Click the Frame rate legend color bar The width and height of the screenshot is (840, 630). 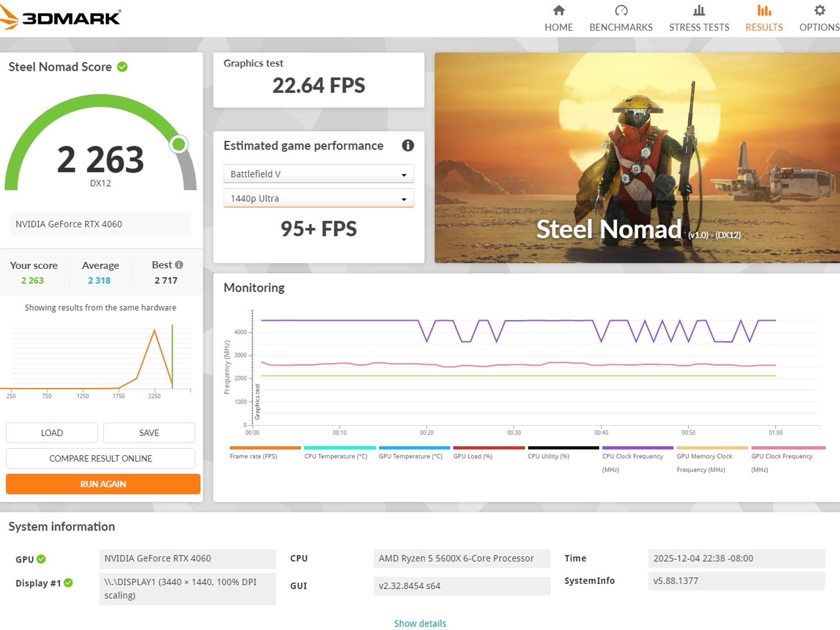coord(265,447)
